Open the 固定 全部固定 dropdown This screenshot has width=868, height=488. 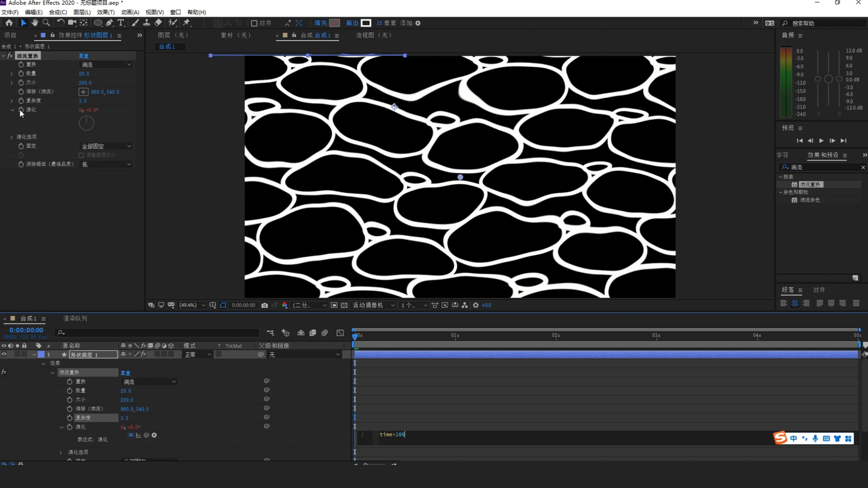pos(106,146)
